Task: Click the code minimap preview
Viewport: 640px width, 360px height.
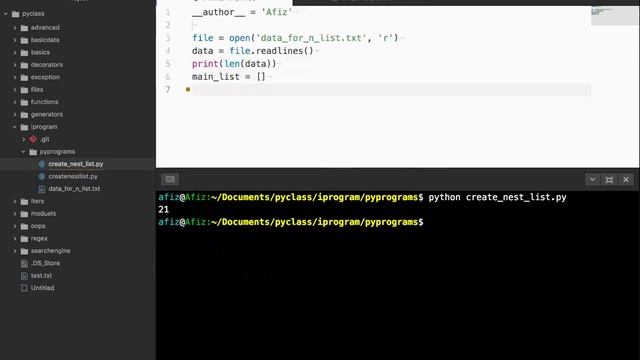Action: (x=614, y=16)
